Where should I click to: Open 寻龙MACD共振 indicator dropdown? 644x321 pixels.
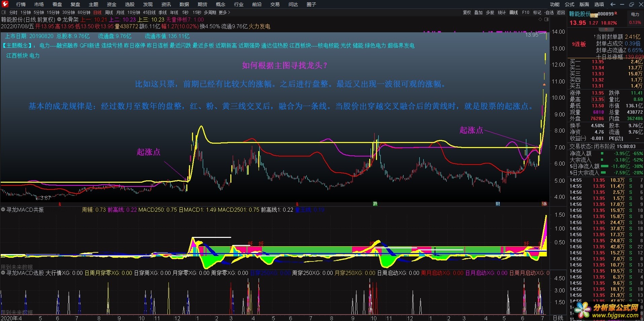coord(3,210)
